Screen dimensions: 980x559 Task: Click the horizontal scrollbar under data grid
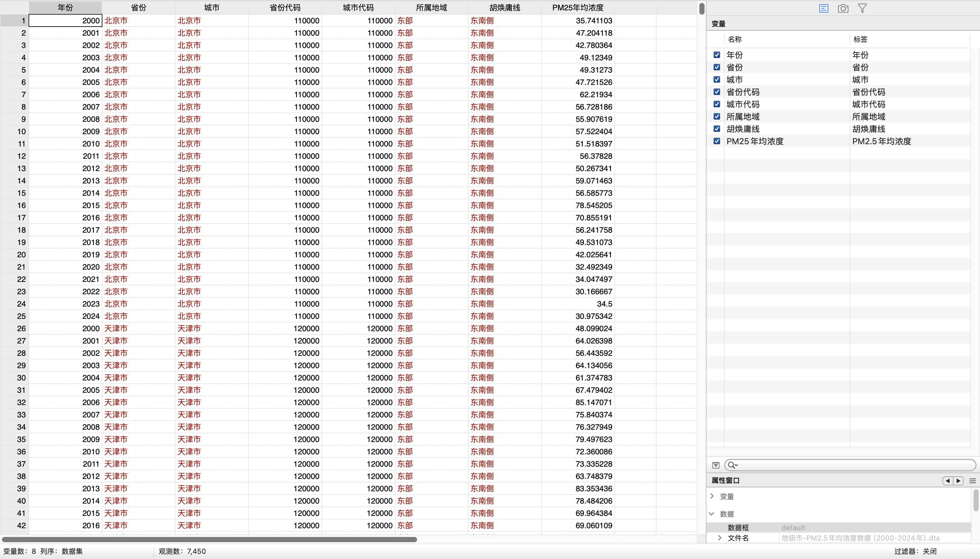[209, 540]
